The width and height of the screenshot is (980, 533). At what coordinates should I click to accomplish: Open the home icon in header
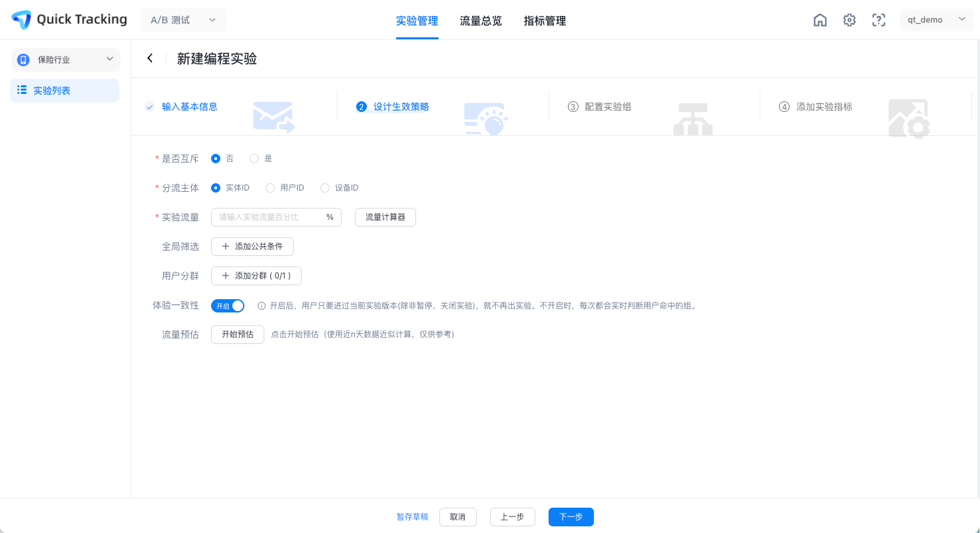pyautogui.click(x=820, y=20)
